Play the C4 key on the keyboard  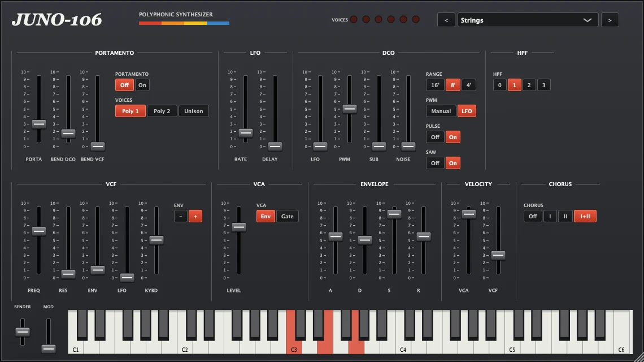tap(403, 346)
